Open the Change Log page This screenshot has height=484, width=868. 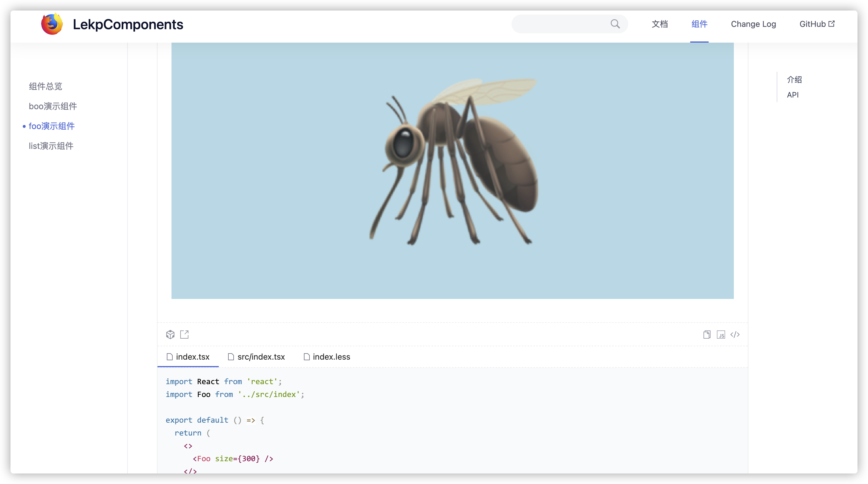tap(753, 24)
